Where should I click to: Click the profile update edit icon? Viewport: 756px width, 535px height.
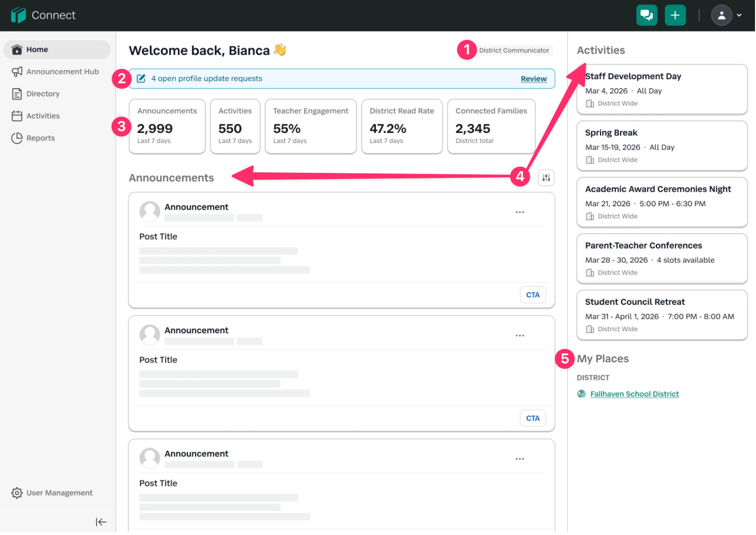pyautogui.click(x=141, y=79)
